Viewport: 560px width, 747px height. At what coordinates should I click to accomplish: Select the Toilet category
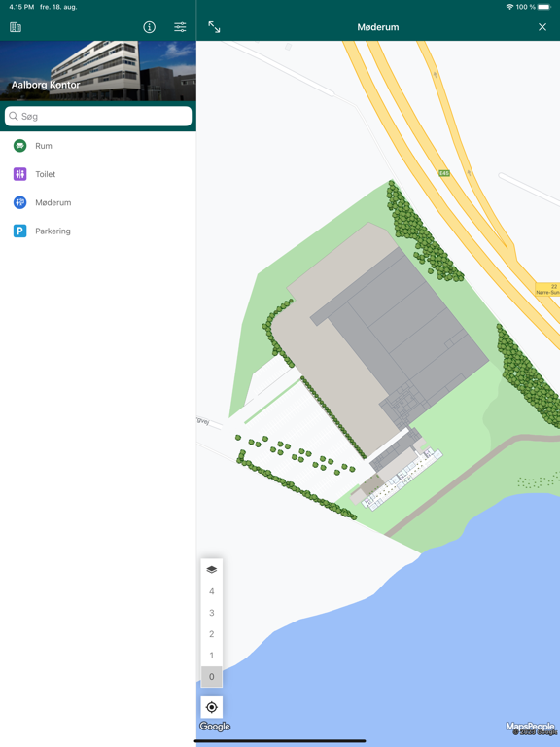98,174
